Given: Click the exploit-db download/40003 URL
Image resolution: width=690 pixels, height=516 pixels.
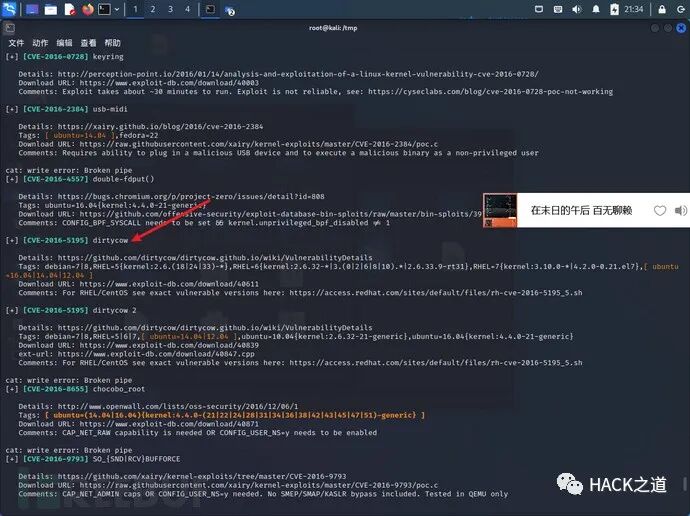Looking at the screenshot, I should click(169, 83).
